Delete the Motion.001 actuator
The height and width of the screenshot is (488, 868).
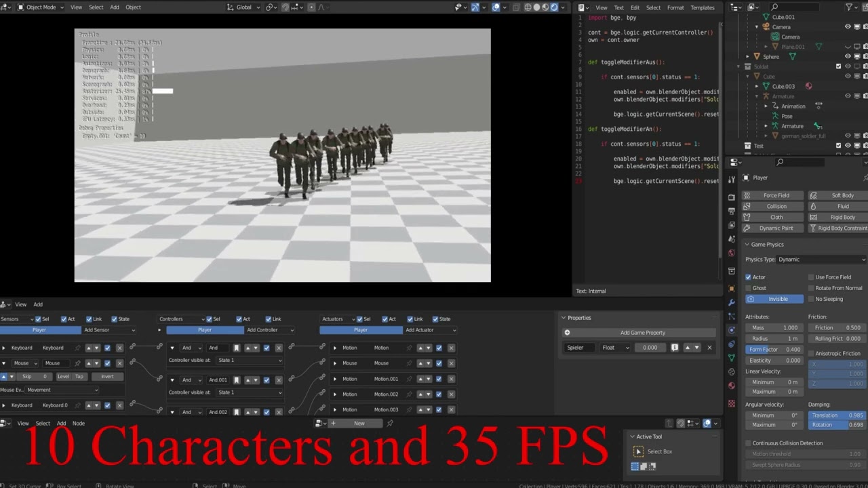click(451, 379)
